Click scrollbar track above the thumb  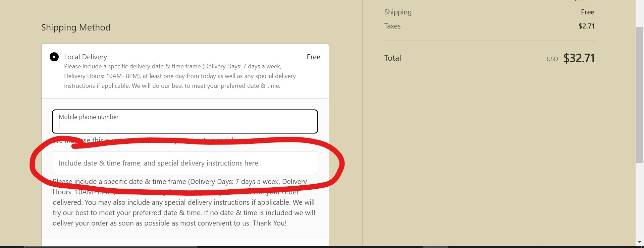tap(640, 13)
